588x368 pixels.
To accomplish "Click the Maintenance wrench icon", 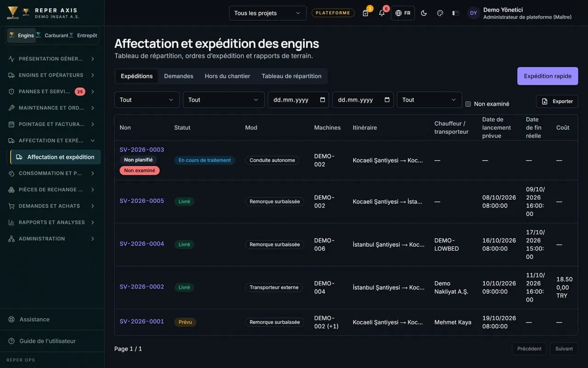I will (11, 108).
